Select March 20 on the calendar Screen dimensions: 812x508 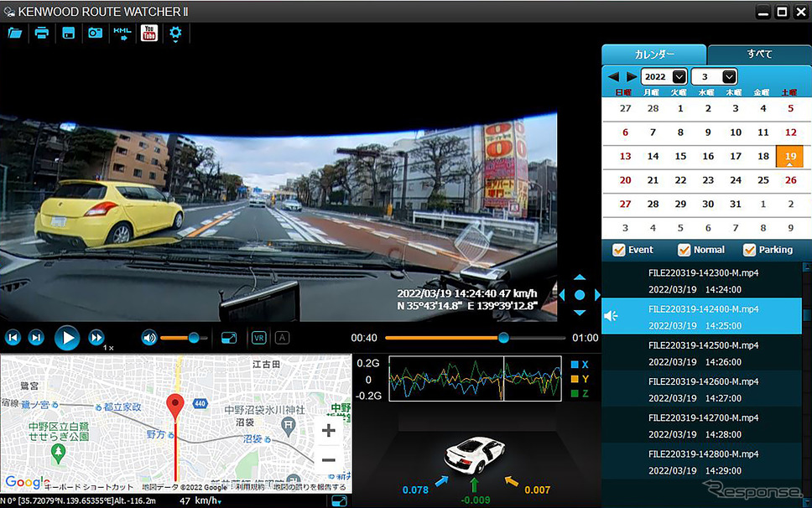(626, 180)
